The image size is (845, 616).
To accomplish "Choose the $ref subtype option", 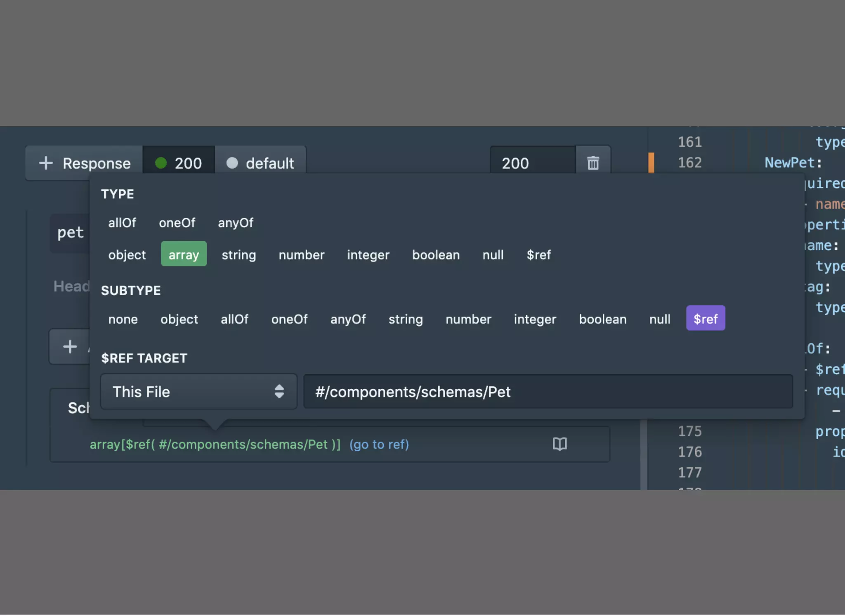I will (705, 319).
